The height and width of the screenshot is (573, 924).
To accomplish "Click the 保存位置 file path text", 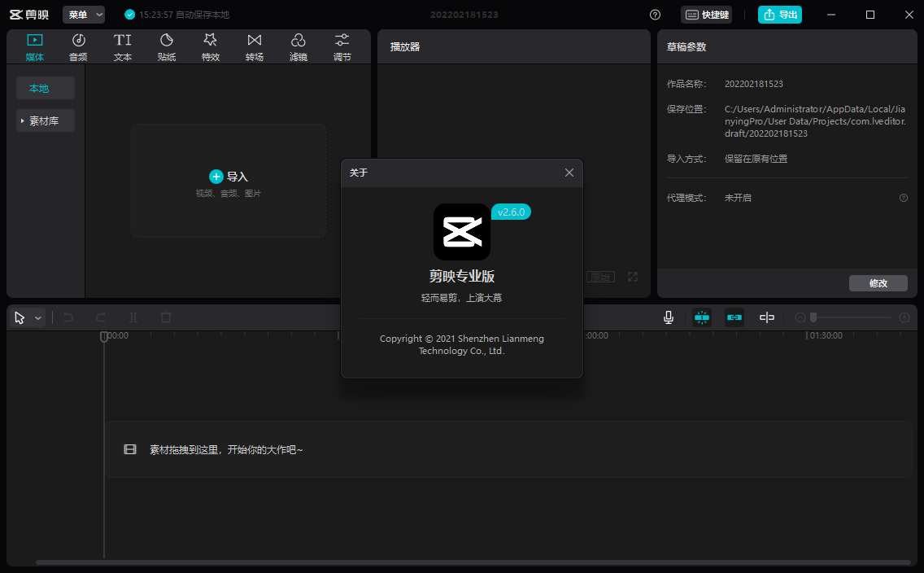I will (815, 121).
